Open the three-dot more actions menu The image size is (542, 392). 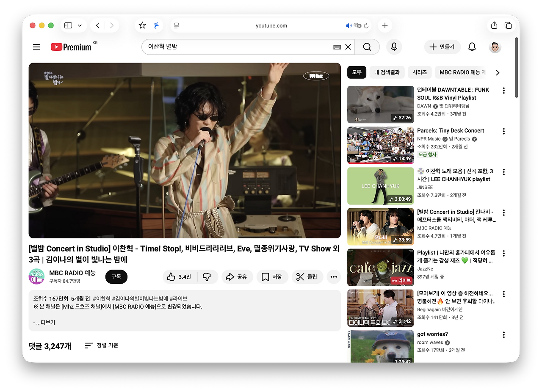334,277
